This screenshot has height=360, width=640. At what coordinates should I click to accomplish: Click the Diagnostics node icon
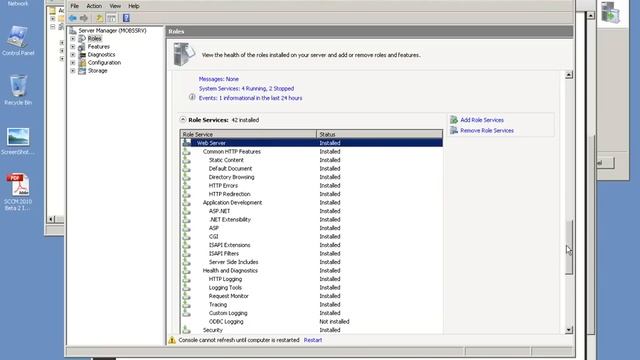[82, 55]
